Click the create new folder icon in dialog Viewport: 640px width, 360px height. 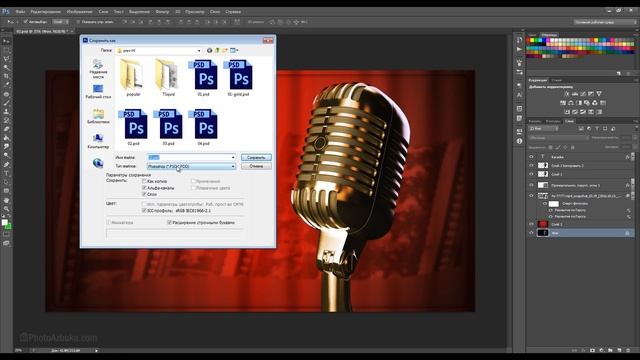(224, 50)
